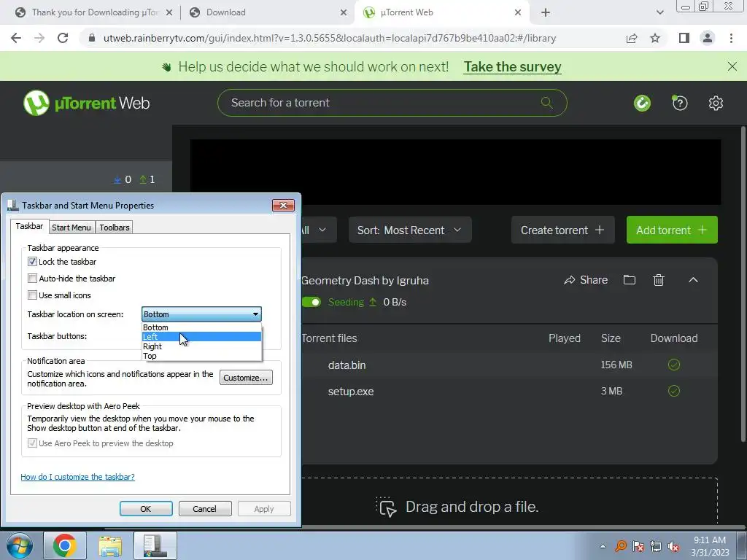747x560 pixels.
Task: Switch to Taskbar tab
Action: (x=29, y=226)
